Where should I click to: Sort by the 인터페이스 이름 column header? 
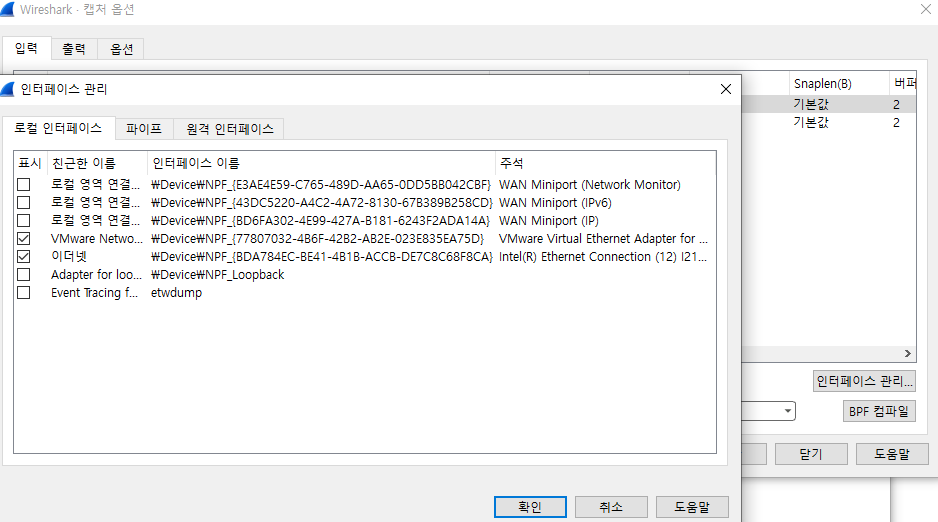(321, 163)
